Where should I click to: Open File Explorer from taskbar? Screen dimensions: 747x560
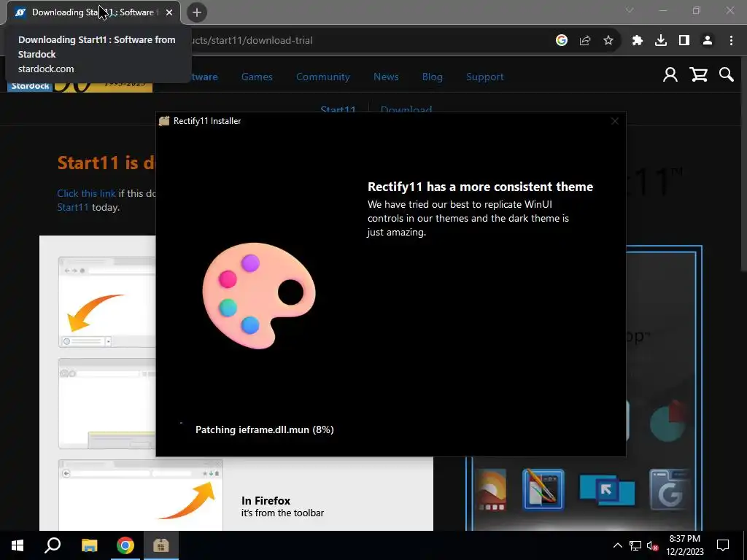pyautogui.click(x=89, y=545)
